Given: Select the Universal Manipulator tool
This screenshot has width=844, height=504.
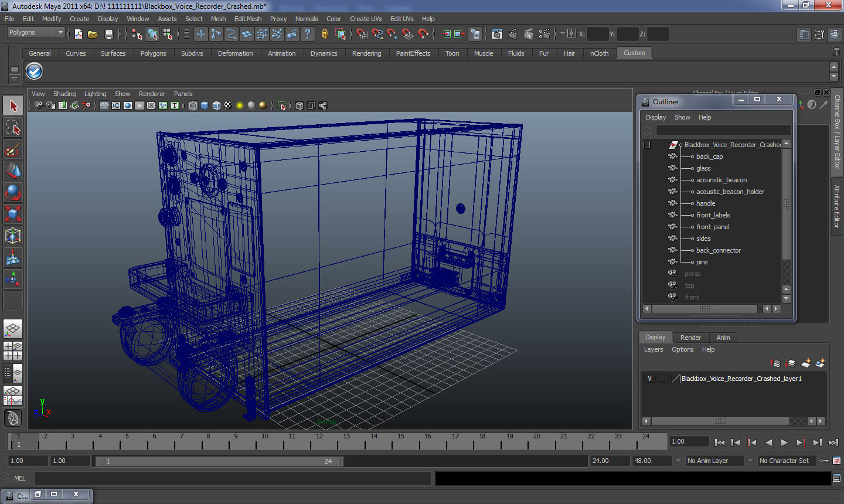Looking at the screenshot, I should click(13, 236).
